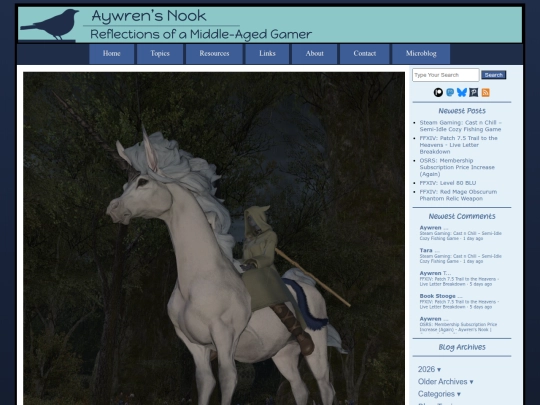Click Reflections of a Middle-Aged Gamer tagline
Image resolution: width=540 pixels, height=405 pixels.
[201, 34]
